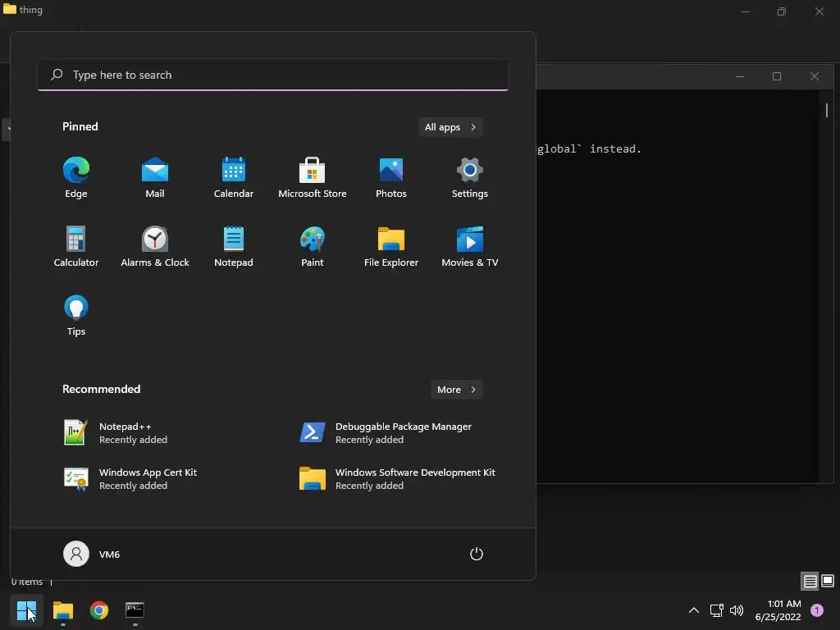Image resolution: width=840 pixels, height=630 pixels.
Task: Click the Windows Start button on taskbar
Action: click(26, 610)
